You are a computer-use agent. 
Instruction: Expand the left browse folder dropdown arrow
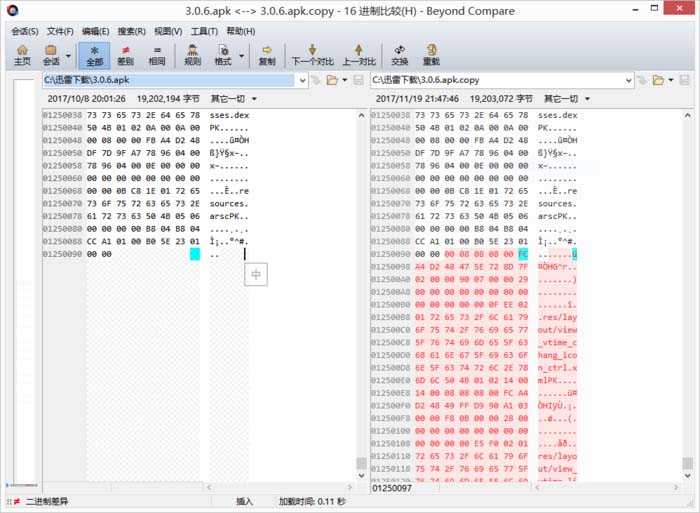[344, 80]
